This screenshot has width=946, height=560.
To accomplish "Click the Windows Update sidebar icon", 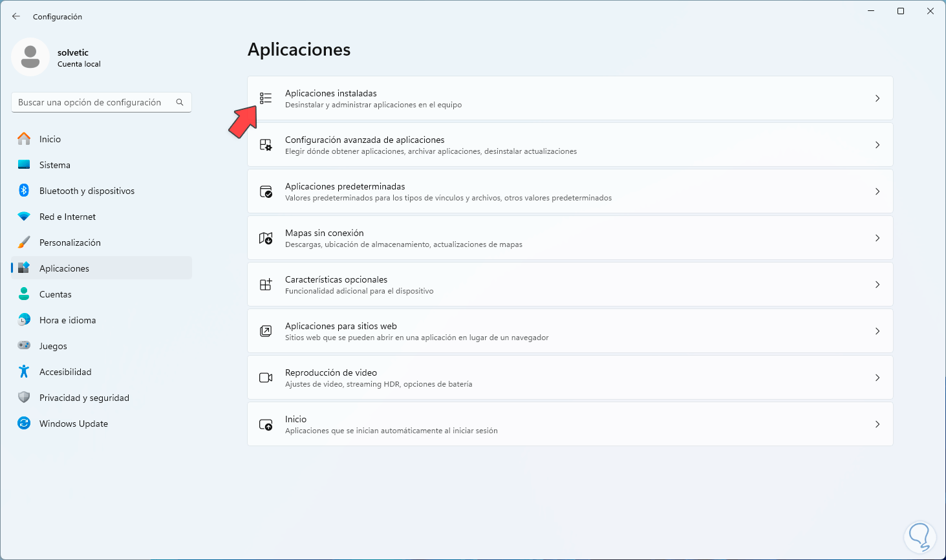I will [x=24, y=424].
